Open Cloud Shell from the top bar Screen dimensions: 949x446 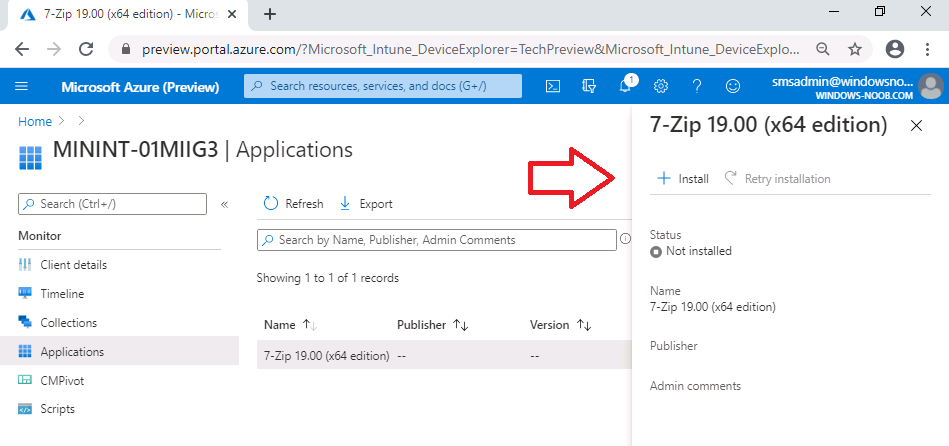[x=553, y=87]
